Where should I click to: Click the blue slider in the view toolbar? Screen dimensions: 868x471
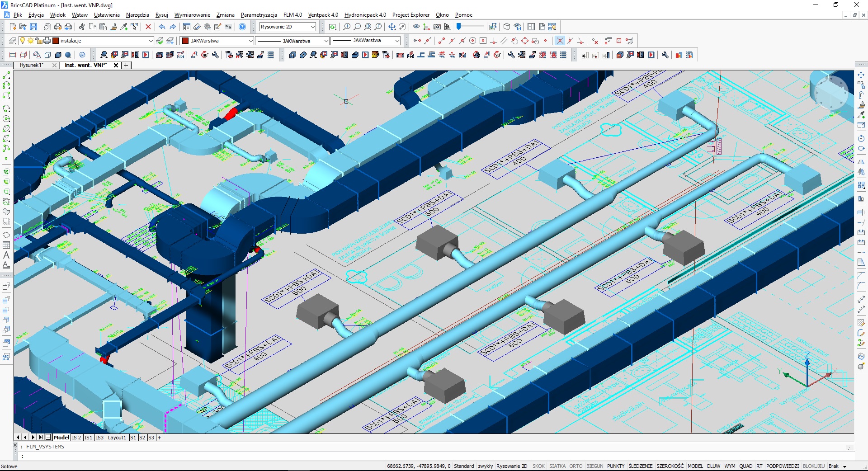point(459,27)
